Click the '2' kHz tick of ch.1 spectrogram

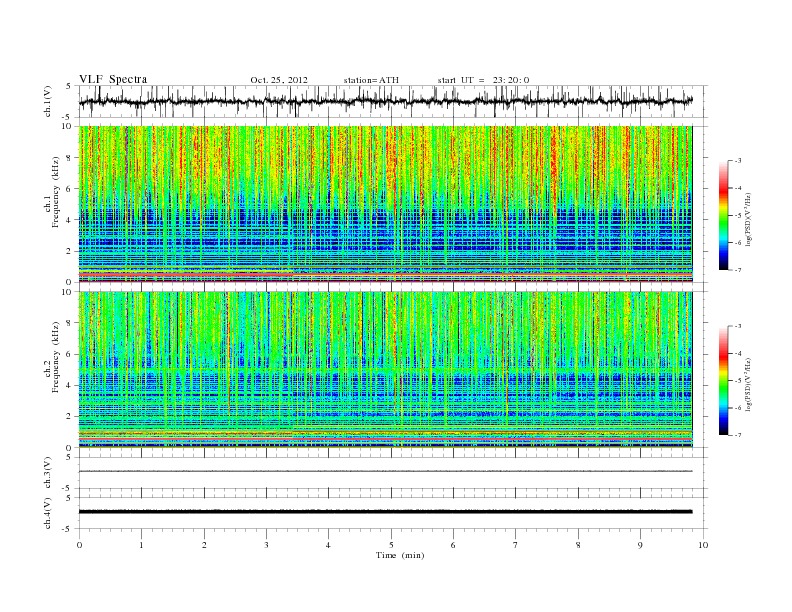point(69,251)
